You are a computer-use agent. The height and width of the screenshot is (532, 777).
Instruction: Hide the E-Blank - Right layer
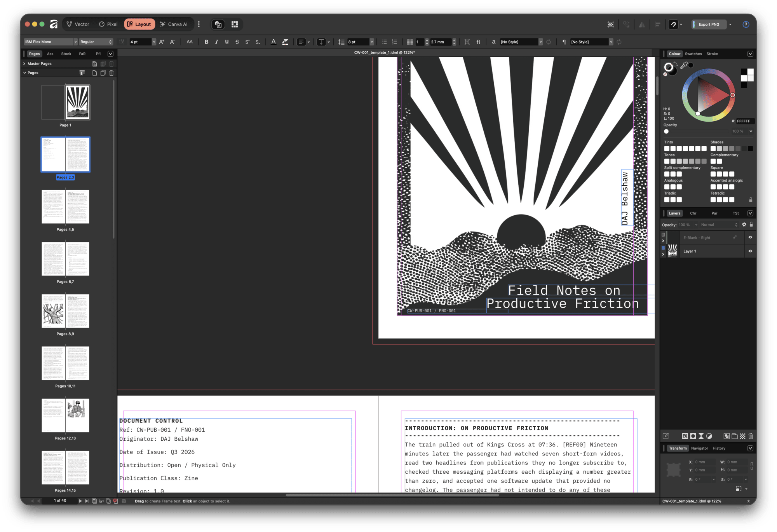(x=750, y=237)
